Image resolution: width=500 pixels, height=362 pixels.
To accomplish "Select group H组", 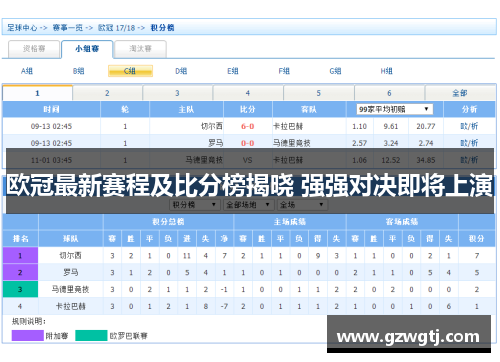I will [x=387, y=71].
